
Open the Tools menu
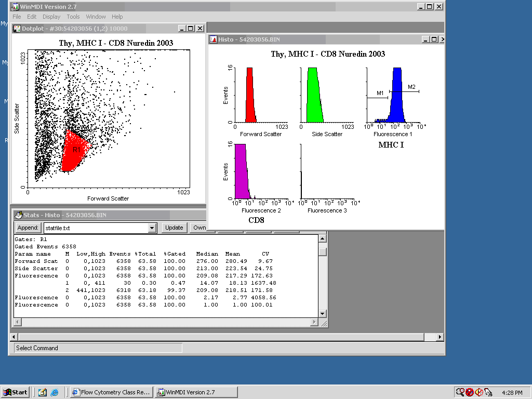(x=73, y=17)
